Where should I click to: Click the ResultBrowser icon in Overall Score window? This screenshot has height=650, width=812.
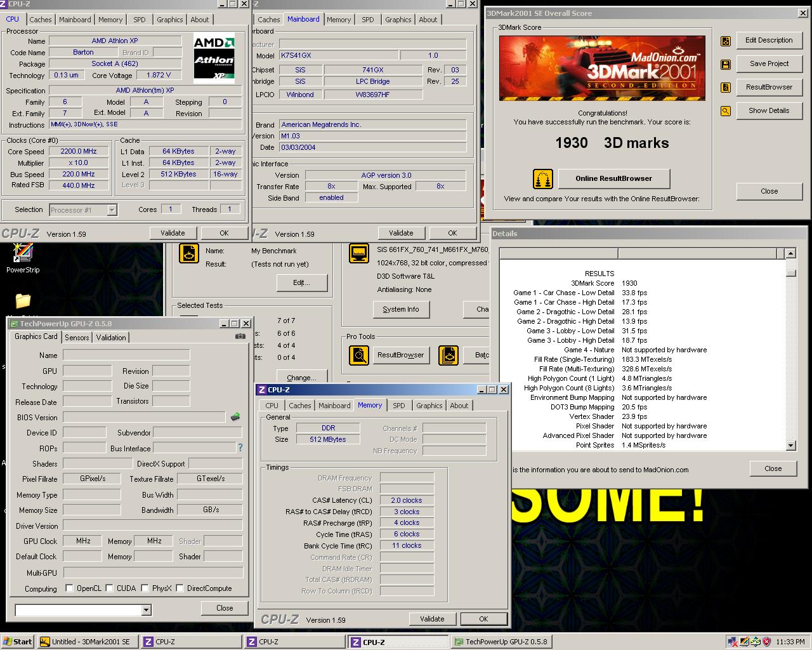coord(726,88)
